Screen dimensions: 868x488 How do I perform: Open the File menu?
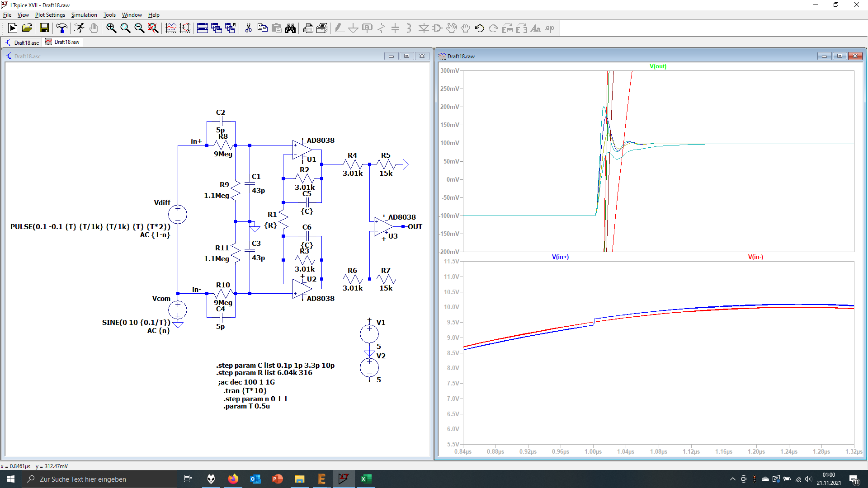[x=7, y=15]
